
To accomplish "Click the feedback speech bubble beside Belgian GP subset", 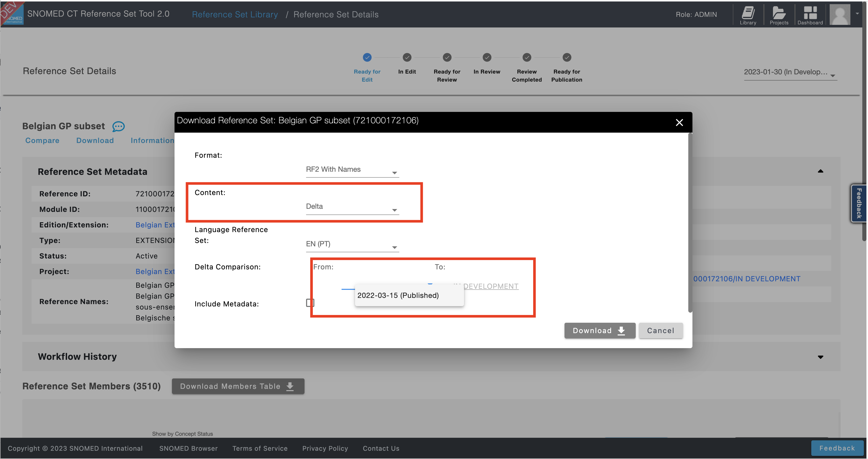I will tap(118, 126).
